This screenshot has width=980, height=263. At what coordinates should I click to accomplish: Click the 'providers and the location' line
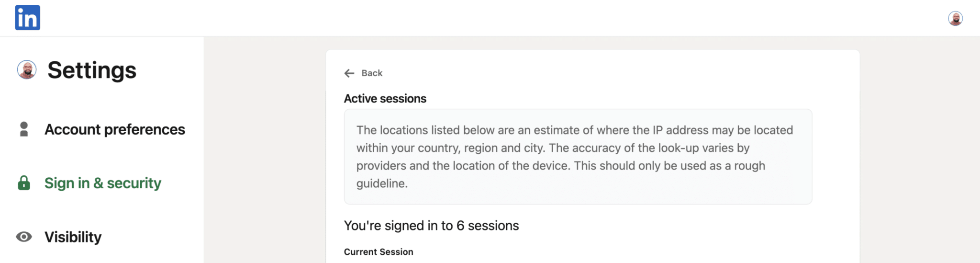coord(561,166)
